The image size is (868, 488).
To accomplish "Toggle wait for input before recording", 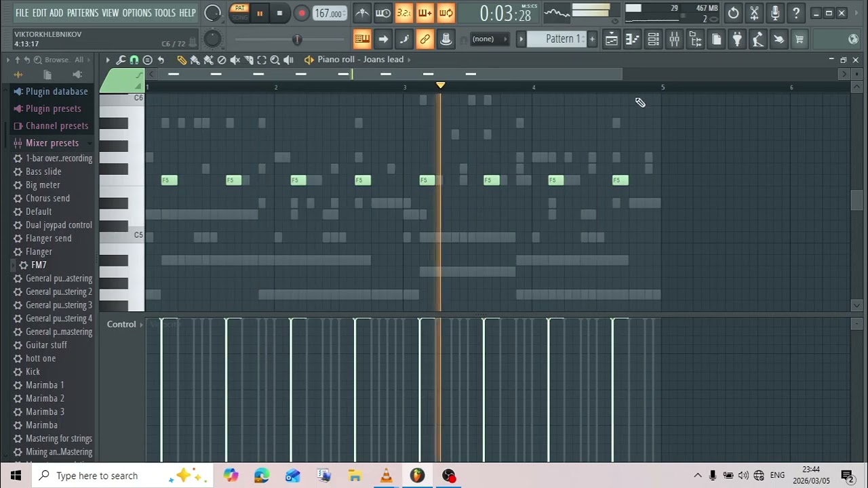I will click(x=383, y=13).
